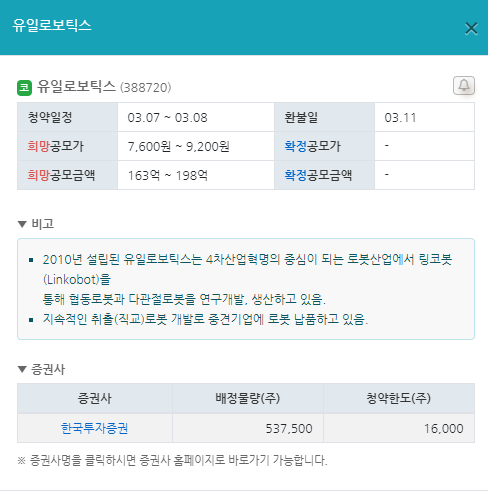The image size is (488, 494).
Task: Open the 한국투자증권 brokerage link
Action: (x=95, y=428)
